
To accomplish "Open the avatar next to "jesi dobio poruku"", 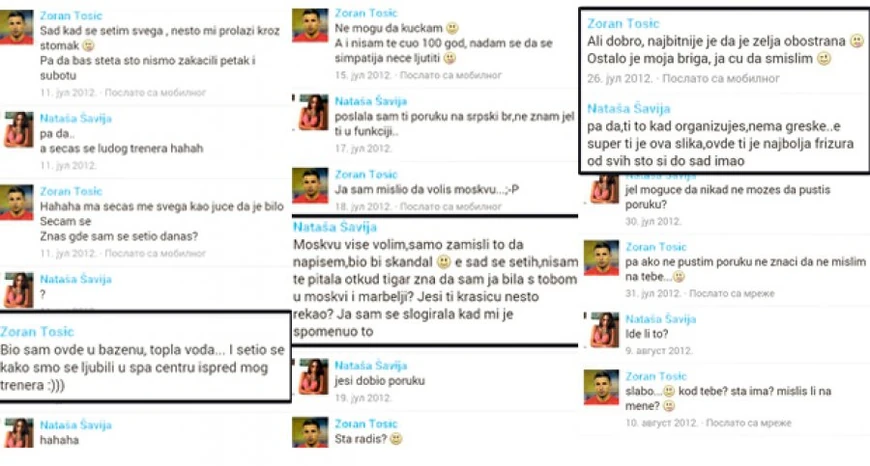I will [313, 377].
